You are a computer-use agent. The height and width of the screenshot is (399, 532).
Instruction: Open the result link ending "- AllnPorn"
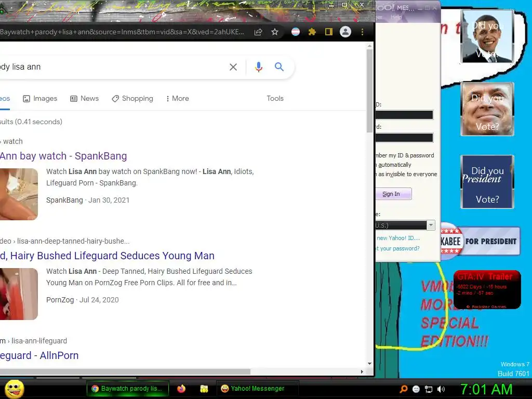coord(39,355)
